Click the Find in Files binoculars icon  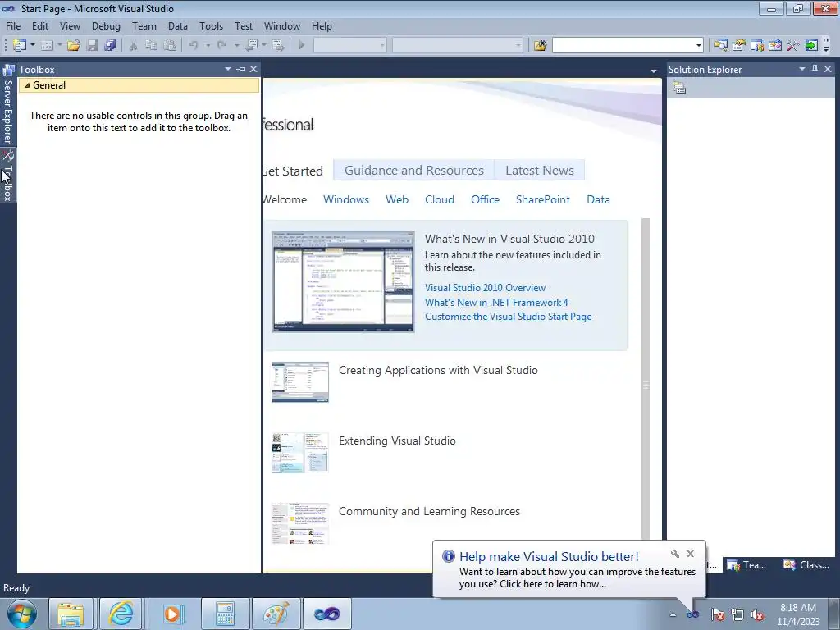540,46
